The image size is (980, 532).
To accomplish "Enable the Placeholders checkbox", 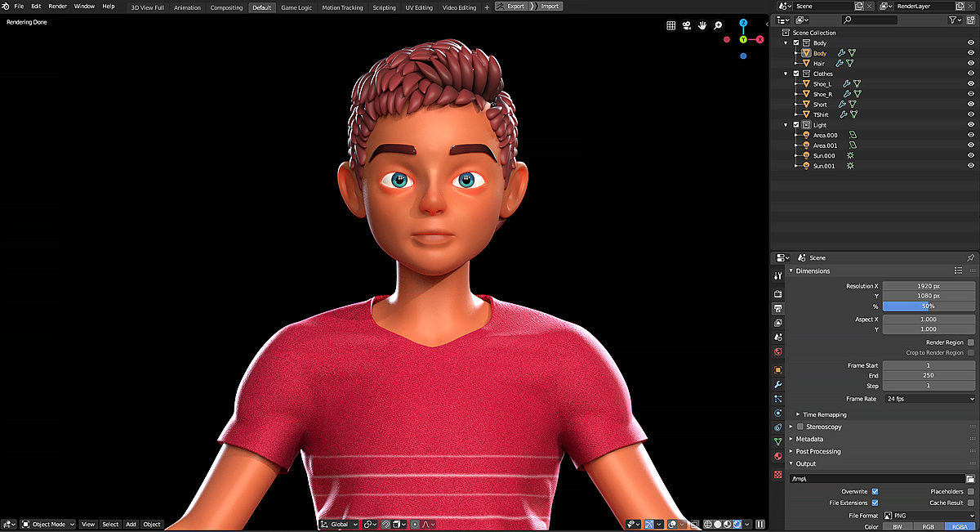I will [970, 491].
